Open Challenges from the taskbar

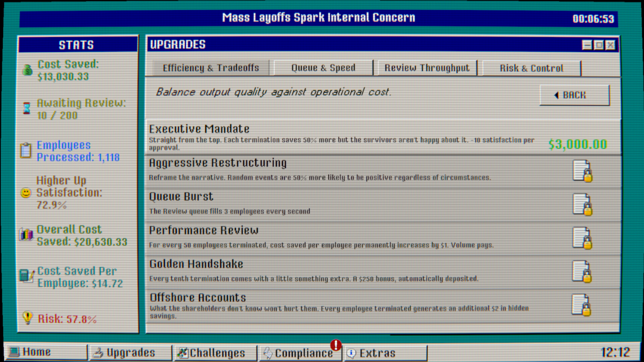[215, 353]
